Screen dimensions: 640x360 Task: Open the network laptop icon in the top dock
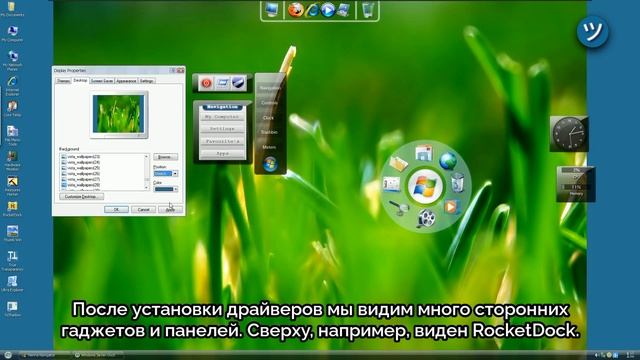click(343, 10)
